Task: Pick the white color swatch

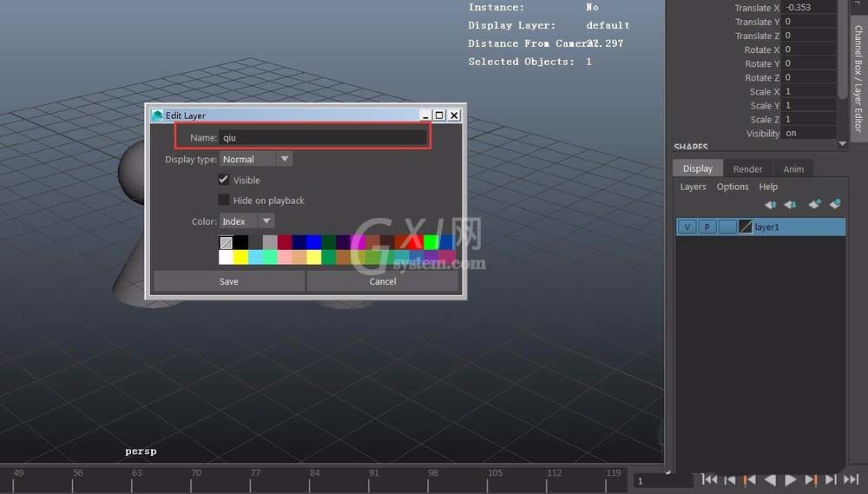Action: 226,257
